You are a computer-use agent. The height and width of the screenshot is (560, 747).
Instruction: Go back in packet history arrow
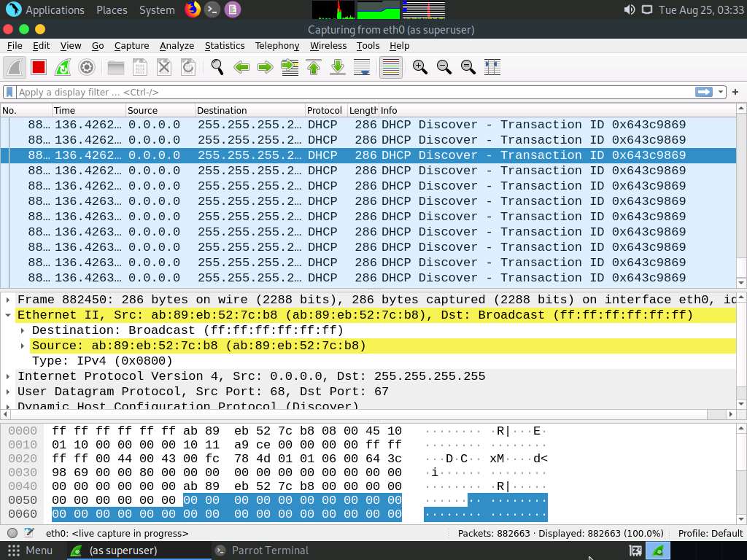[241, 67]
